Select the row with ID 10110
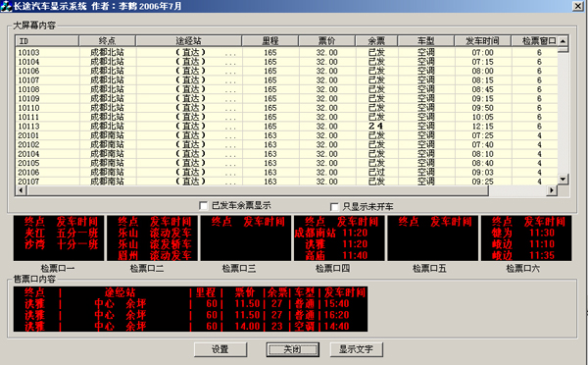The width and height of the screenshot is (588, 365). click(x=287, y=108)
